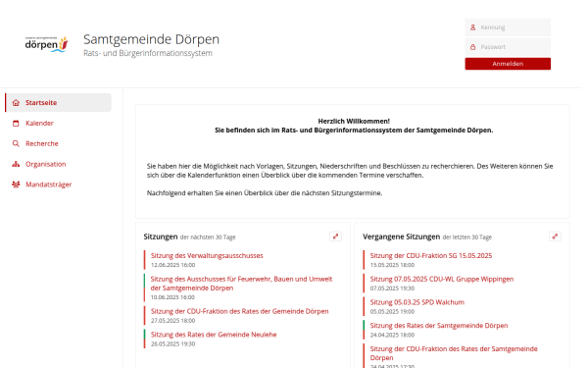Click der nächsten 30 Tage label

pyautogui.click(x=208, y=237)
